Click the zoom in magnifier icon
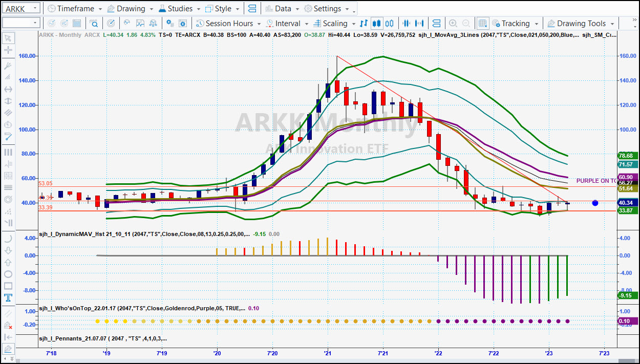Image resolution: width=640 pixels, height=364 pixels. click(453, 23)
